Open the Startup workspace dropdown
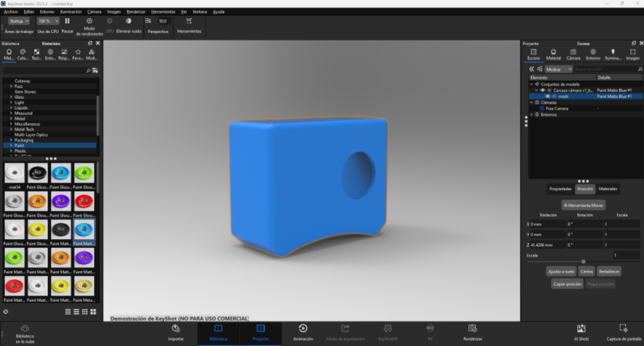644x346 pixels. pos(19,21)
